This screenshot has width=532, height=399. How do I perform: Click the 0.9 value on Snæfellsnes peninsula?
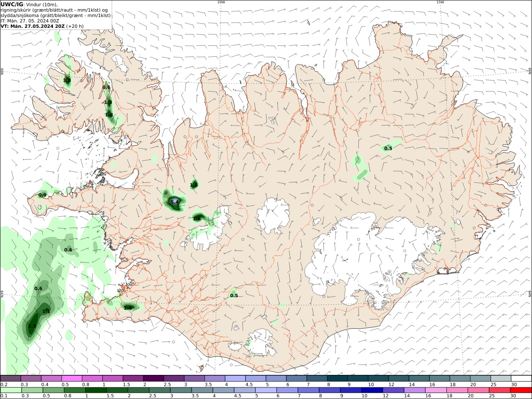pyautogui.click(x=42, y=195)
